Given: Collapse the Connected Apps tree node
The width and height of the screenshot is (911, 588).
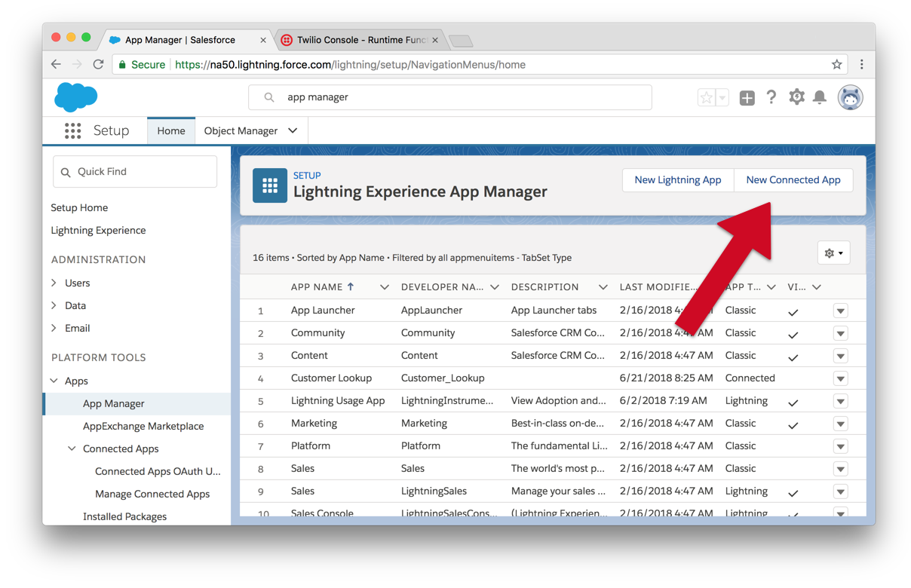Looking at the screenshot, I should 72,449.
